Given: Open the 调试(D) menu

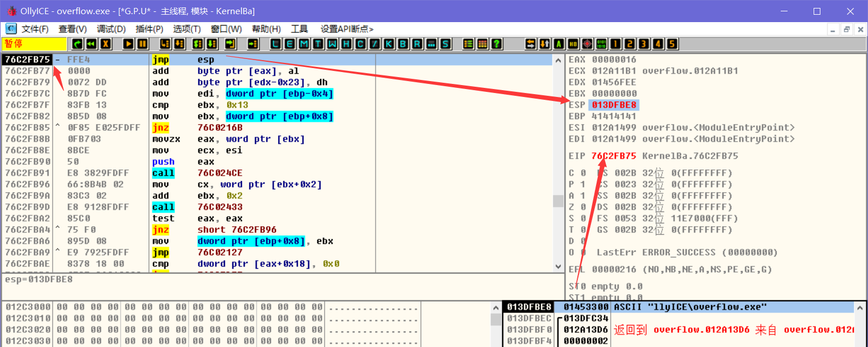Looking at the screenshot, I should coord(111,29).
